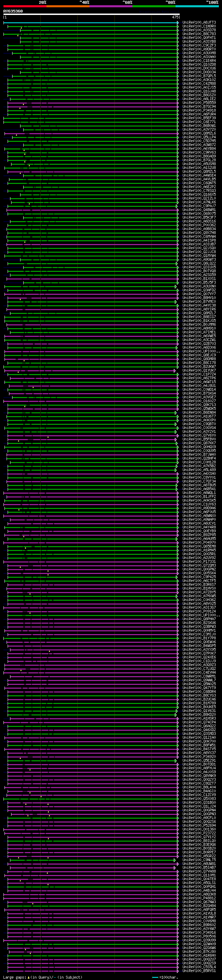222x980 pixels.
Task: Select label UniRef100_B7KJ80
Action: pyautogui.click(x=199, y=951)
